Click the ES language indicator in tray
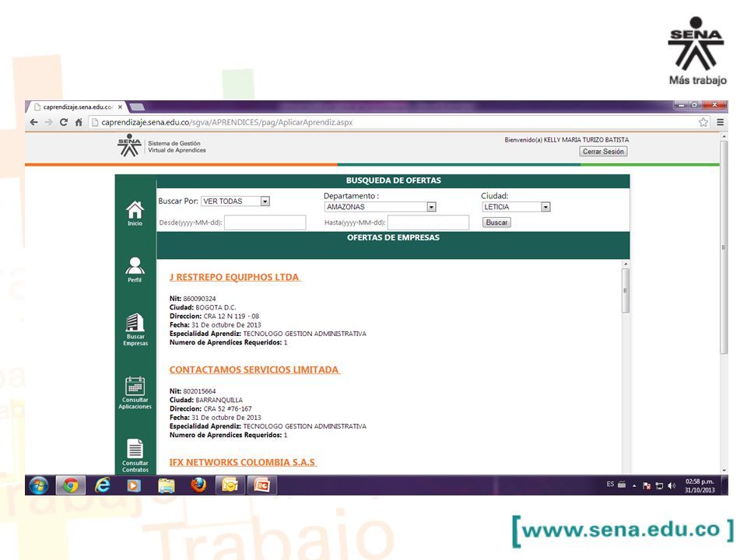Viewport: 747px width, 560px height. coord(610,485)
